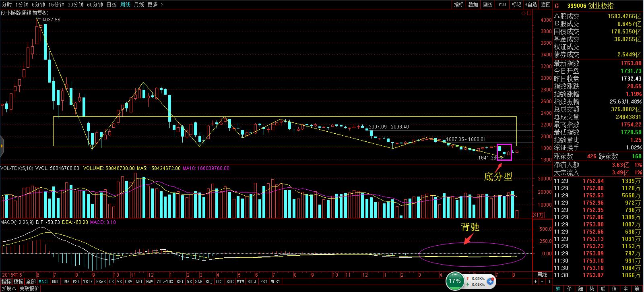Switch indicator to CR
The width and height of the screenshot is (644, 292).
pyautogui.click(x=111, y=282)
